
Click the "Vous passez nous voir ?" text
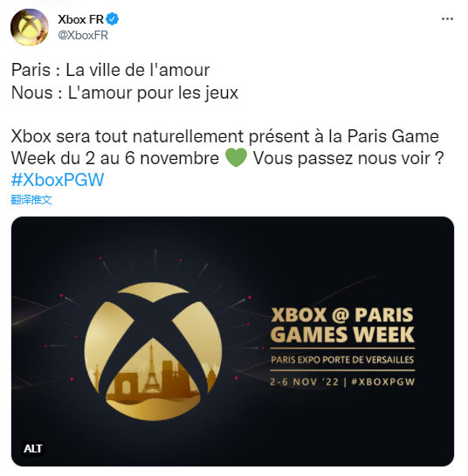click(x=348, y=158)
